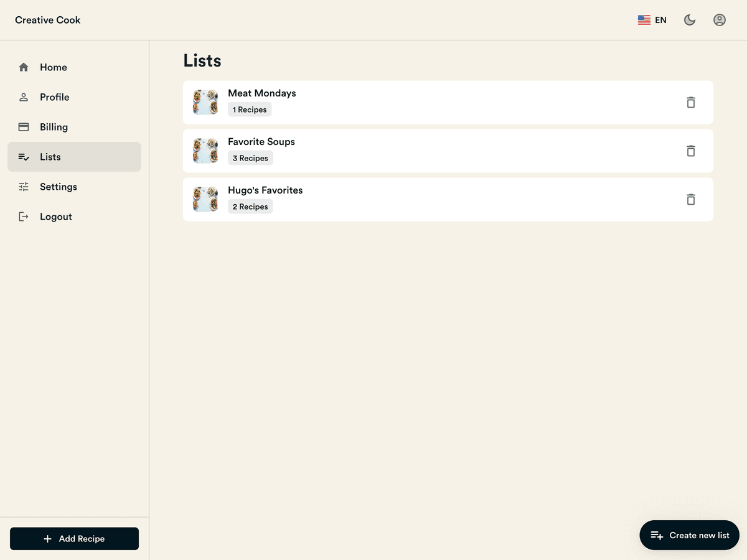Select the Lists menu item
The image size is (747, 560).
coord(50,156)
